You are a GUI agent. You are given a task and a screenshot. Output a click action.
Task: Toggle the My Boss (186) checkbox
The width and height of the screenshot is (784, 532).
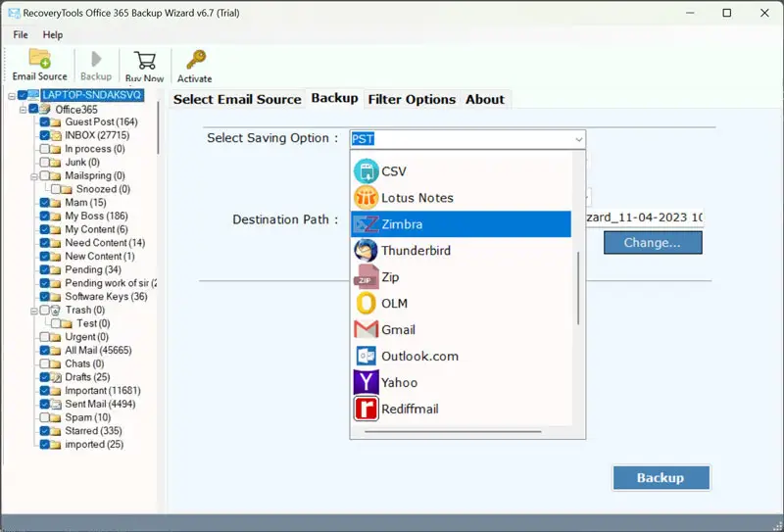tap(44, 216)
